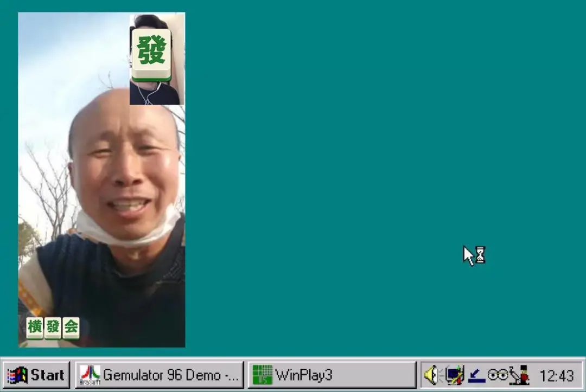The image size is (586, 392).
Task: Click the Gemulator logo icon on taskbar
Action: pos(90,375)
